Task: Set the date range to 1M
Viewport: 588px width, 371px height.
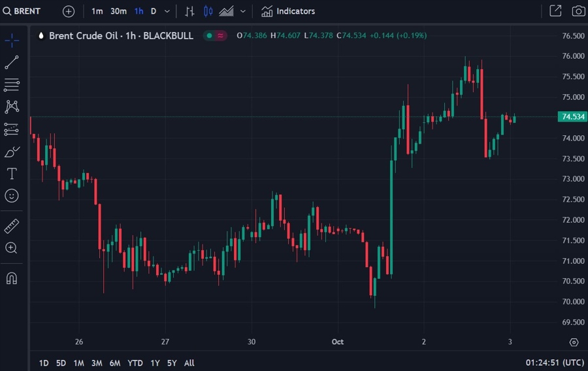Action: pyautogui.click(x=79, y=363)
